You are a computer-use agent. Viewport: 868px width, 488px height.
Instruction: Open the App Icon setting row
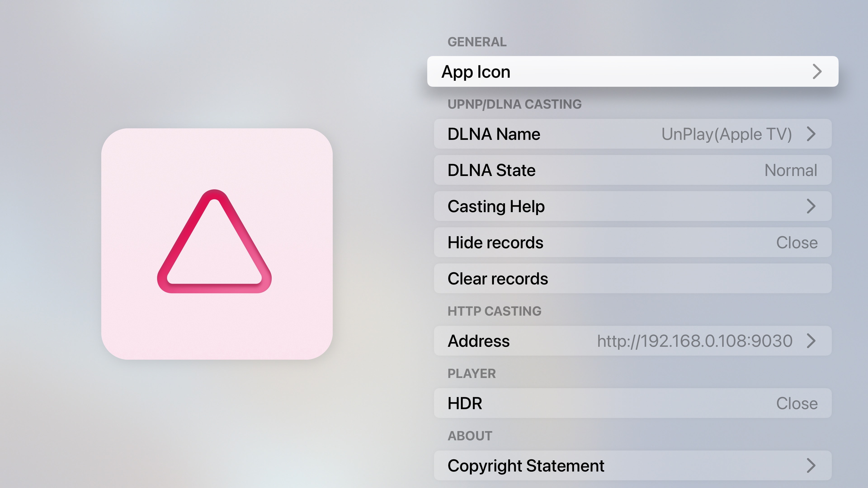[x=632, y=71]
